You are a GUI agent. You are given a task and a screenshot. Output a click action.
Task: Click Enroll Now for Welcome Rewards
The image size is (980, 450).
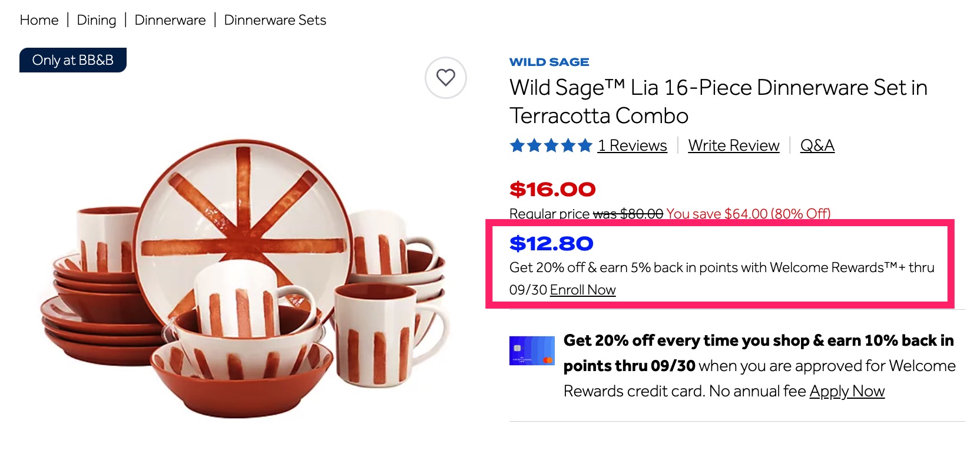click(x=582, y=290)
